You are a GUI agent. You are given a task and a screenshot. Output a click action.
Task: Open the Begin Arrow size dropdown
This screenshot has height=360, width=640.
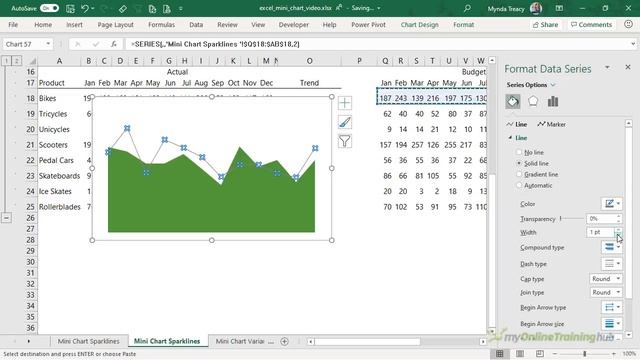coord(611,324)
